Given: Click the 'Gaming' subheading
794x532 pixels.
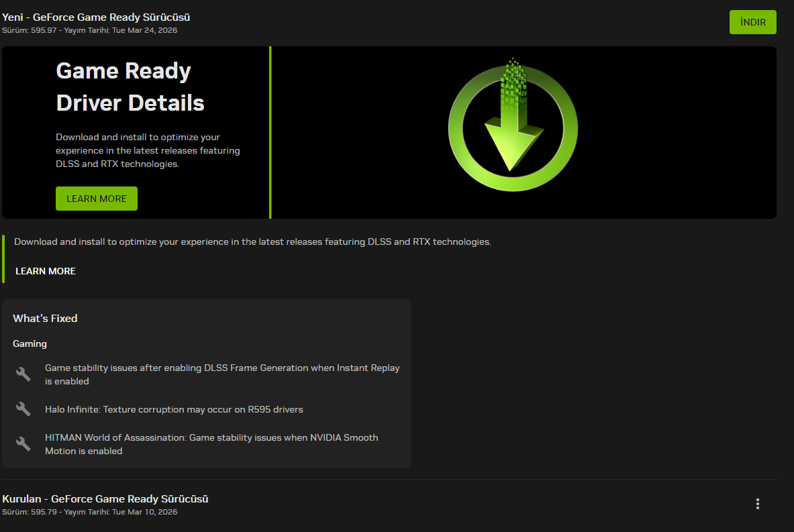Looking at the screenshot, I should pos(30,343).
